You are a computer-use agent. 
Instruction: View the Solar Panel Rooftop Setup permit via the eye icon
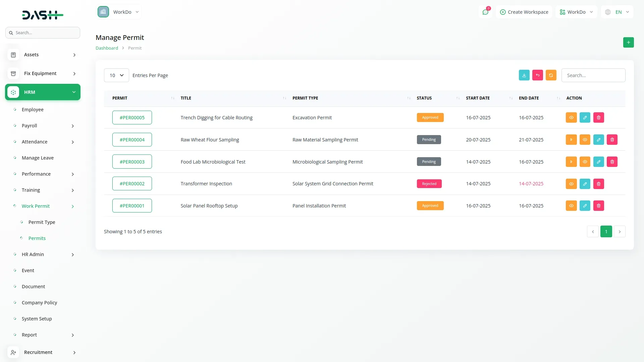click(571, 206)
